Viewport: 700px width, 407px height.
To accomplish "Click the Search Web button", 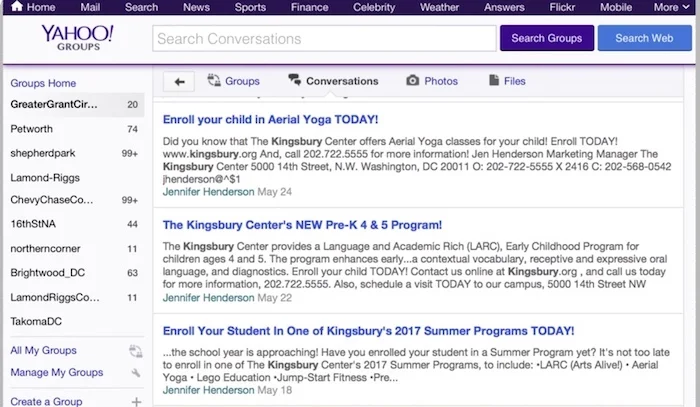I will tap(645, 38).
